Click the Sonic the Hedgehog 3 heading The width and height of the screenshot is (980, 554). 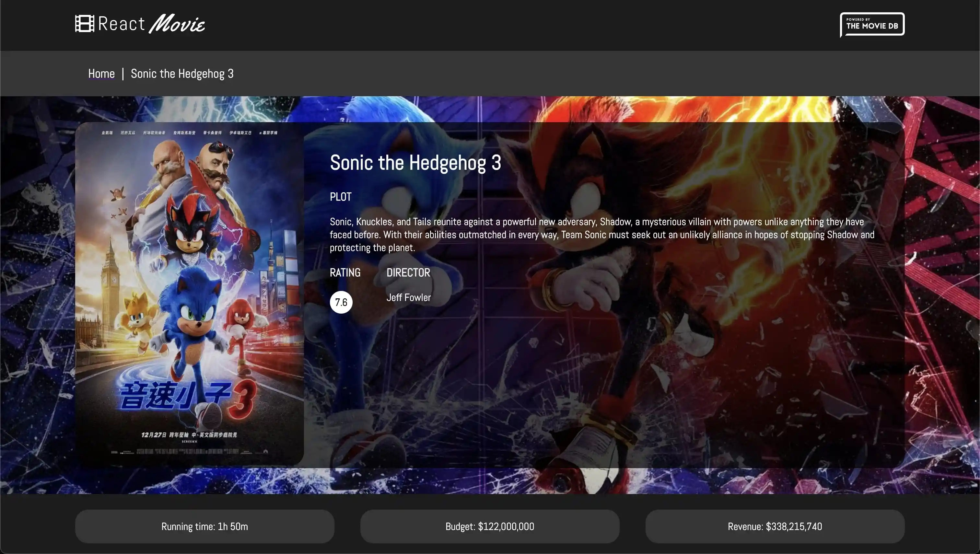pyautogui.click(x=415, y=163)
